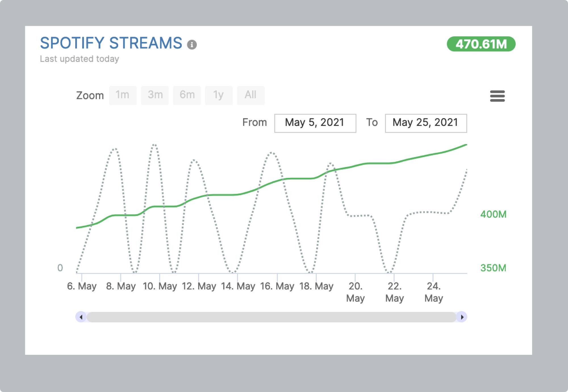Click the '6. May' axis label

coord(82,286)
